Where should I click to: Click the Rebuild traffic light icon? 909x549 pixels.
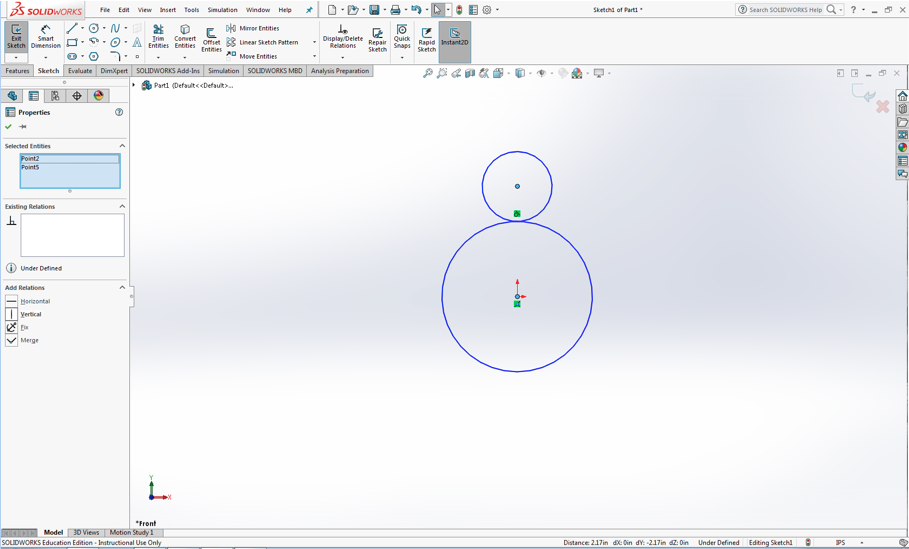tap(459, 10)
